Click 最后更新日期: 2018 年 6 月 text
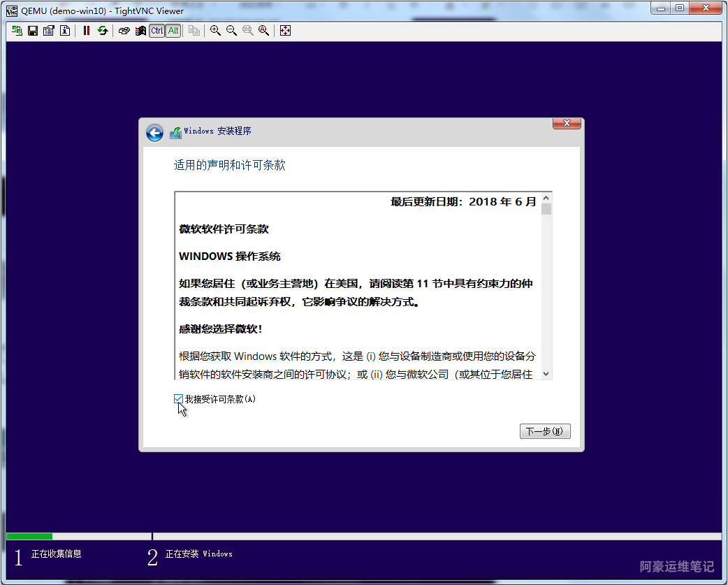Image resolution: width=728 pixels, height=585 pixels. (x=463, y=201)
